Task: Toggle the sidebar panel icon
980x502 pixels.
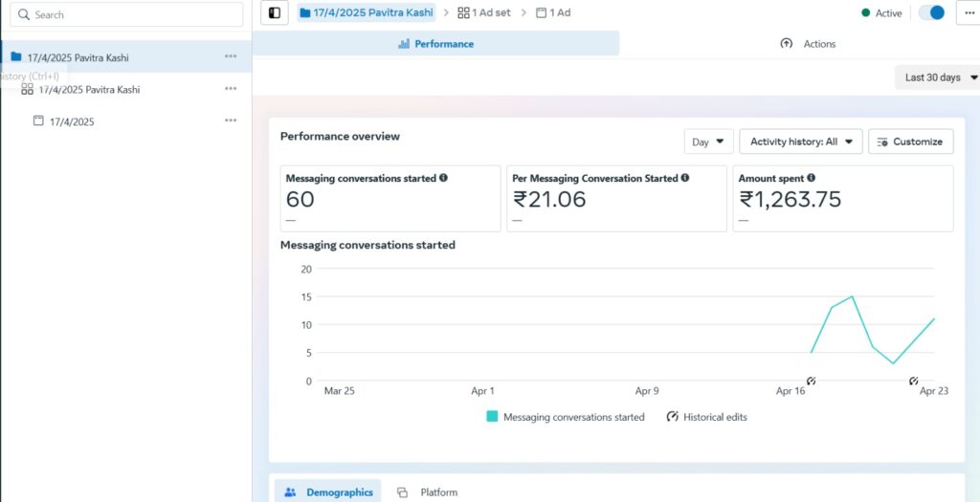Action: click(275, 12)
